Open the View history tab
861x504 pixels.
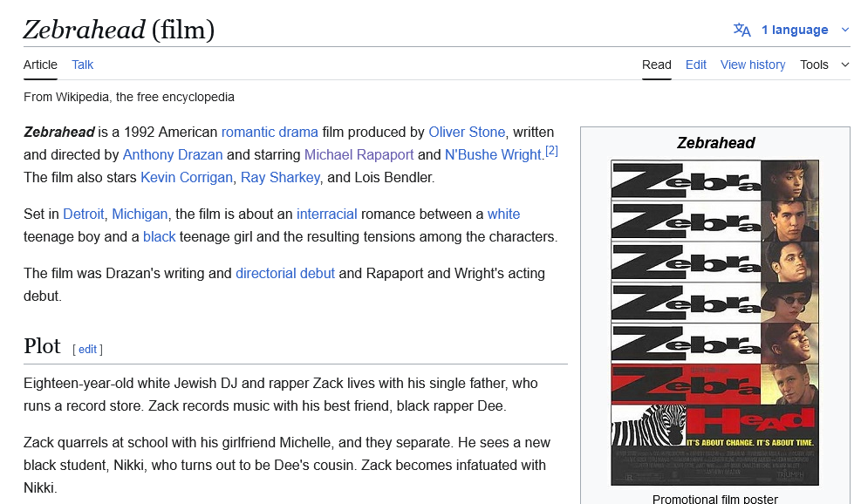[753, 65]
